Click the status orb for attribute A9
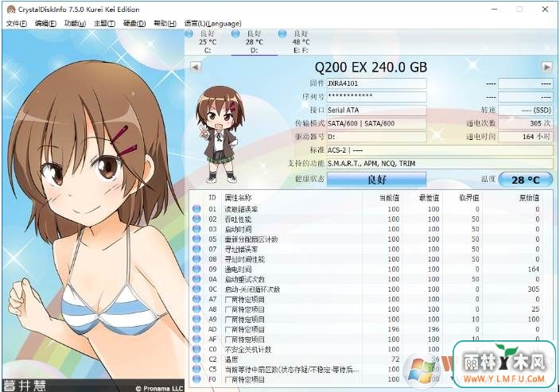This screenshot has height=392, width=560. click(196, 319)
